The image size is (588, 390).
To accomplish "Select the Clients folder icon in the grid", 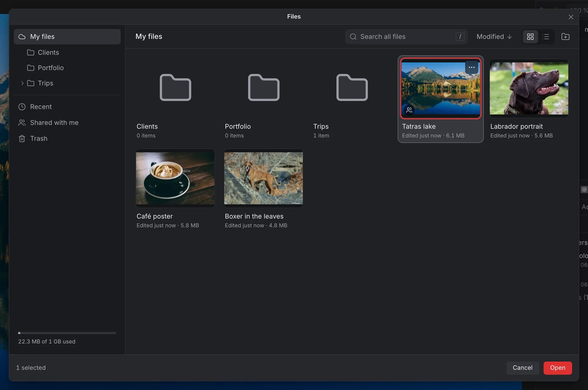I will click(x=175, y=87).
